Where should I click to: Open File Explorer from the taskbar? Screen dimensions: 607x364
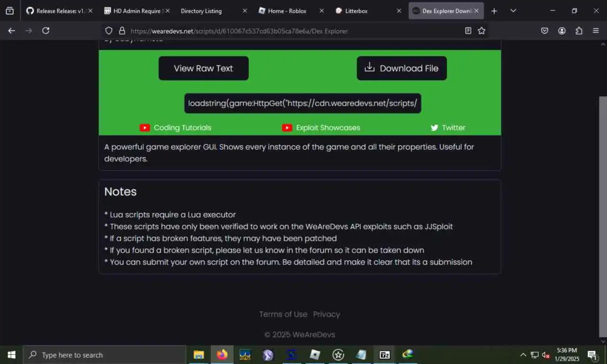[x=199, y=355]
